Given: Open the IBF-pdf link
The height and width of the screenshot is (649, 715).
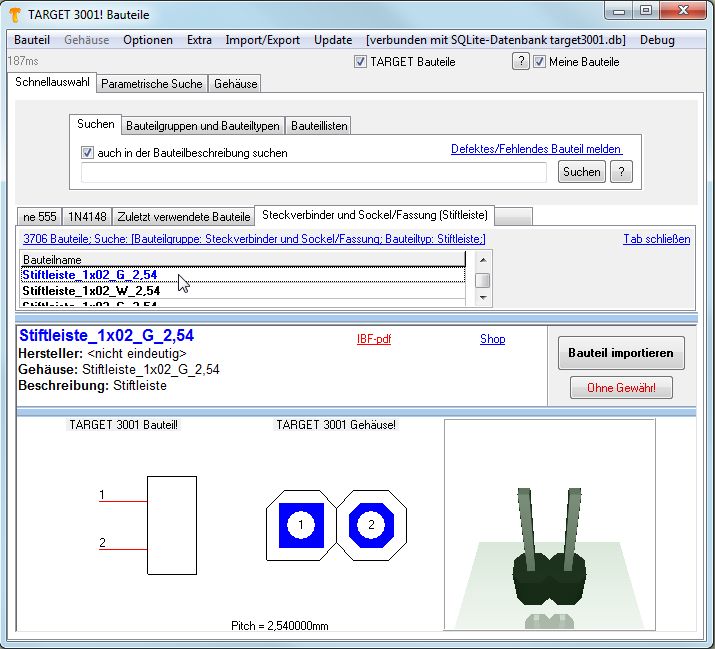Looking at the screenshot, I should coord(374,339).
